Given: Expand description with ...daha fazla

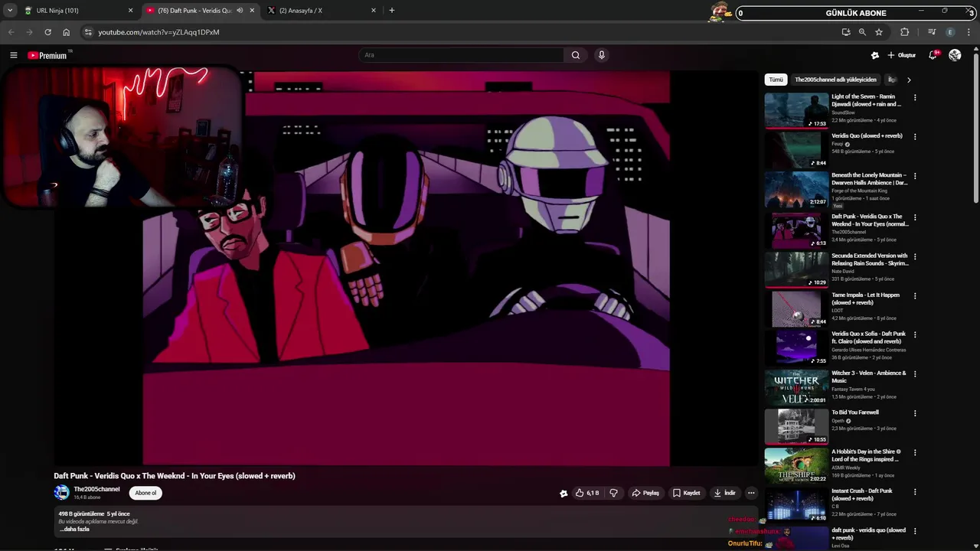Looking at the screenshot, I should (75, 529).
